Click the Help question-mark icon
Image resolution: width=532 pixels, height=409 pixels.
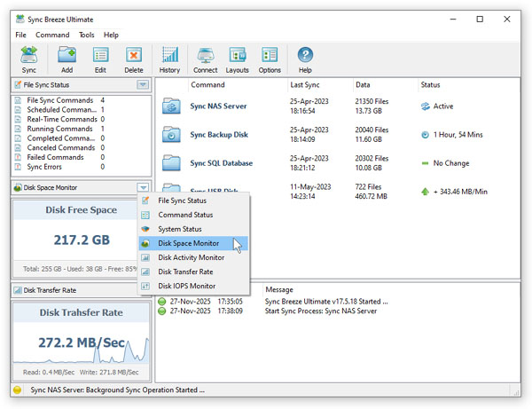click(305, 55)
